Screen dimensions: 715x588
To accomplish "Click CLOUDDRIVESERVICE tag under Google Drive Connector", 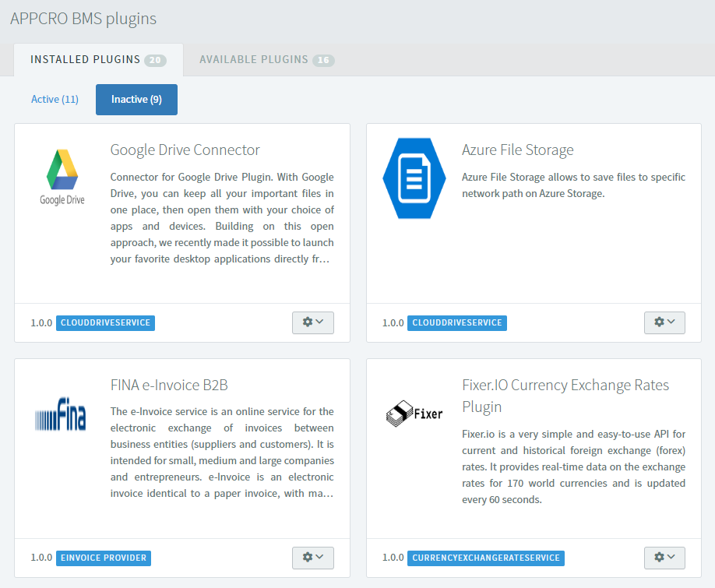I will 105,322.
